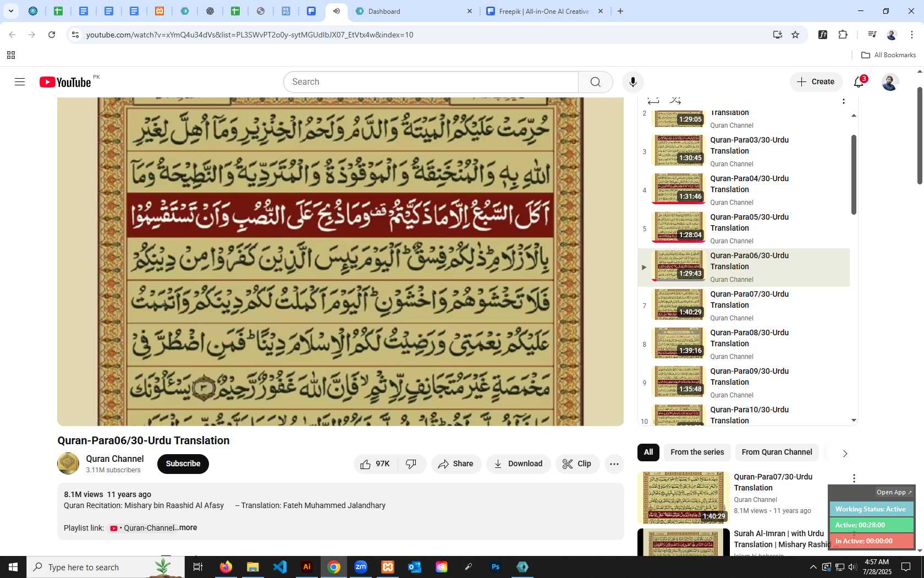Start voice search with microphone icon

tap(633, 82)
